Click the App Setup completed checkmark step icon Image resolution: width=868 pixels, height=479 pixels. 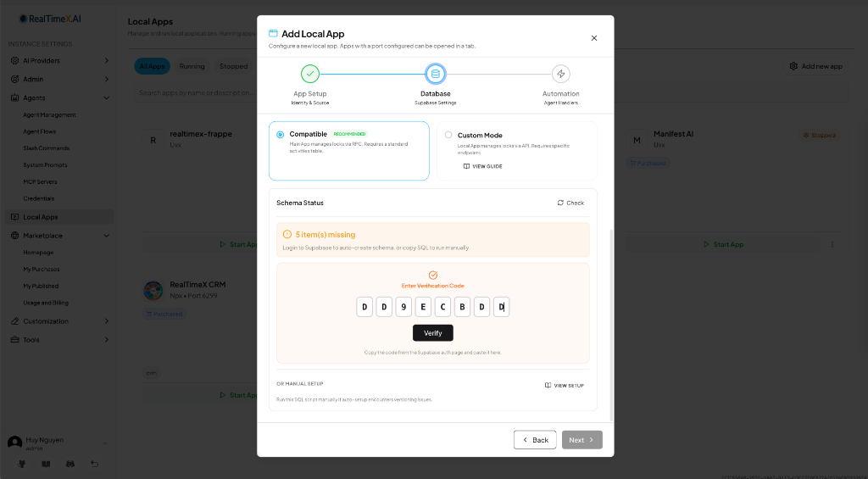click(310, 74)
